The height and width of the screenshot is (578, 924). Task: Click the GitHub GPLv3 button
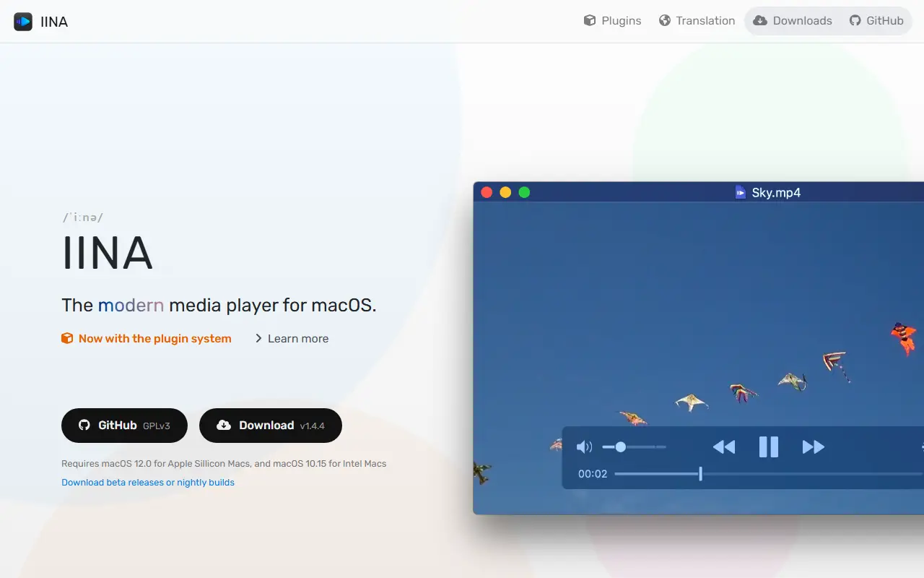pyautogui.click(x=124, y=426)
